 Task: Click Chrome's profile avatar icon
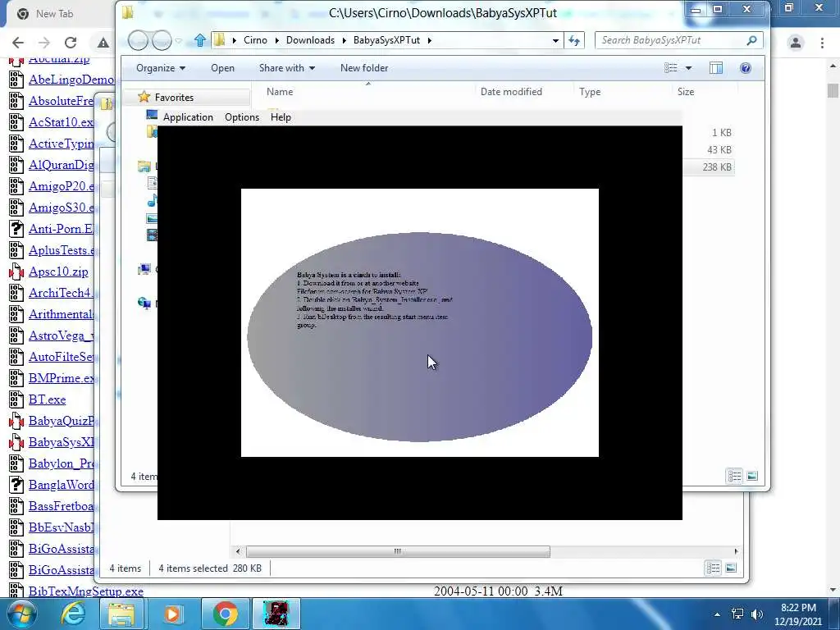pos(796,43)
